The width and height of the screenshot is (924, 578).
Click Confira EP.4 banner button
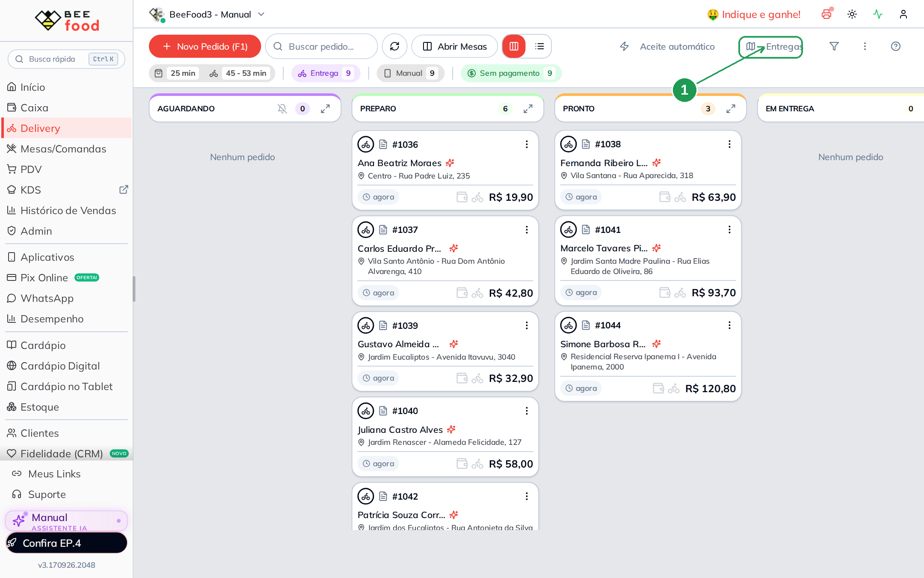66,543
